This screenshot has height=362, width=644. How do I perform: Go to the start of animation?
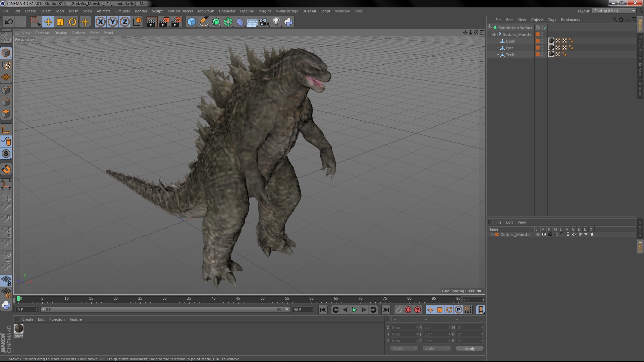[323, 310]
